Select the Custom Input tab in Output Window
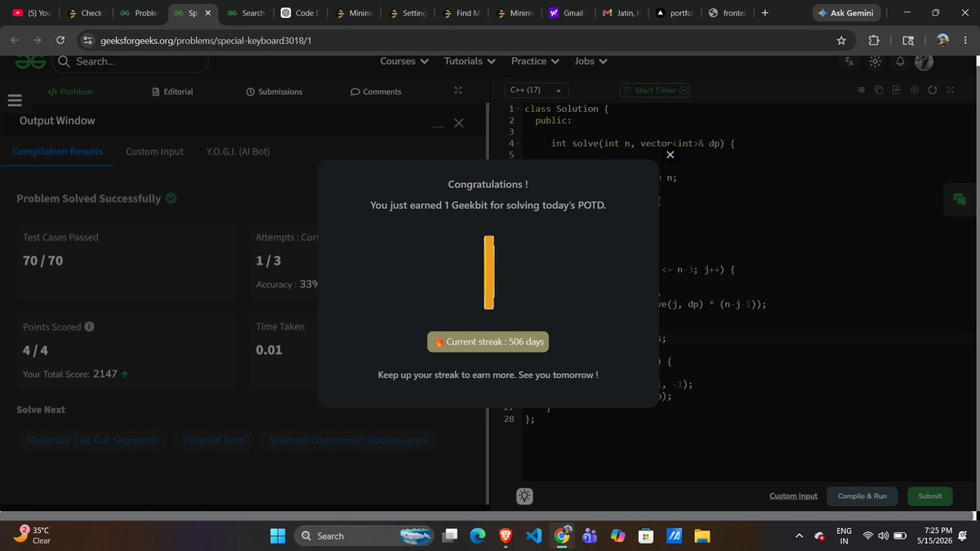Image resolution: width=980 pixels, height=551 pixels. (x=154, y=152)
